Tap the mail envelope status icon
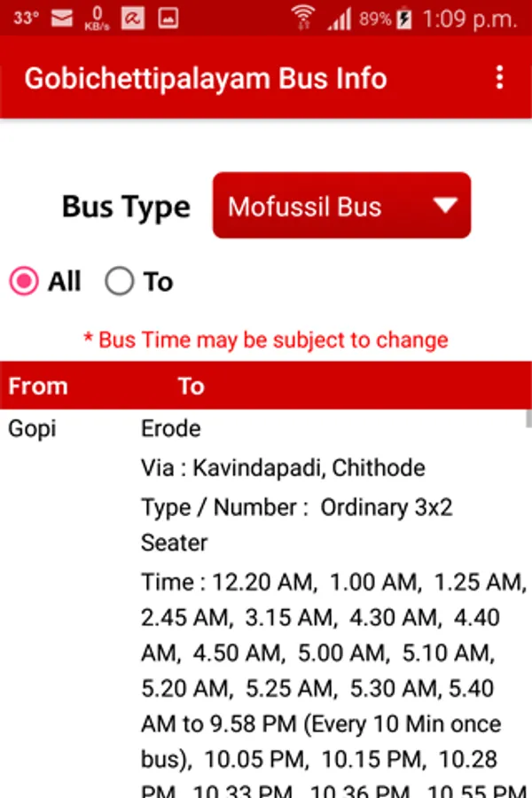This screenshot has width=532, height=798. point(62,19)
